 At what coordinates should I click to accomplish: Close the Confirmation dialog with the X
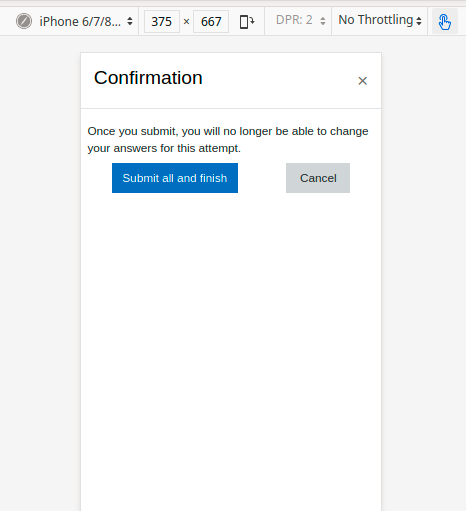coord(363,81)
